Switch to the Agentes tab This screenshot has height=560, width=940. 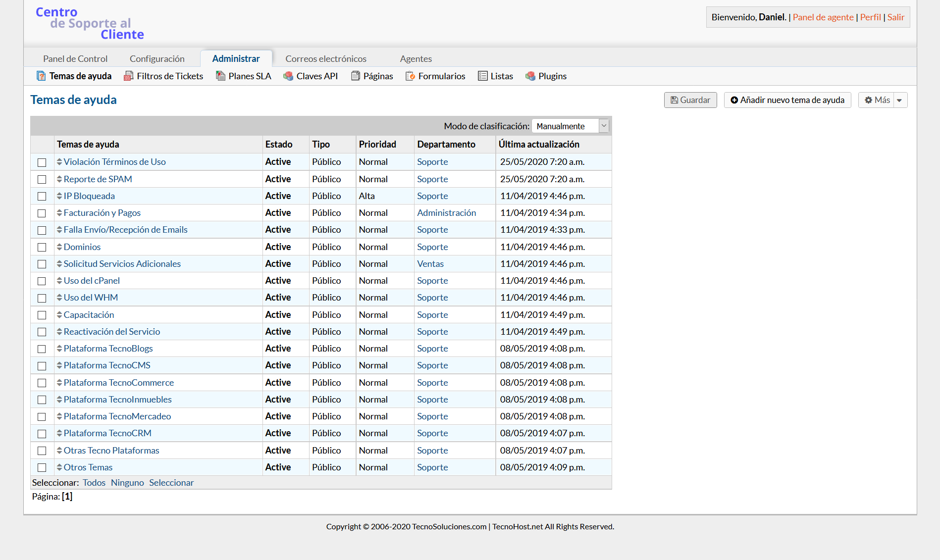[x=416, y=59]
